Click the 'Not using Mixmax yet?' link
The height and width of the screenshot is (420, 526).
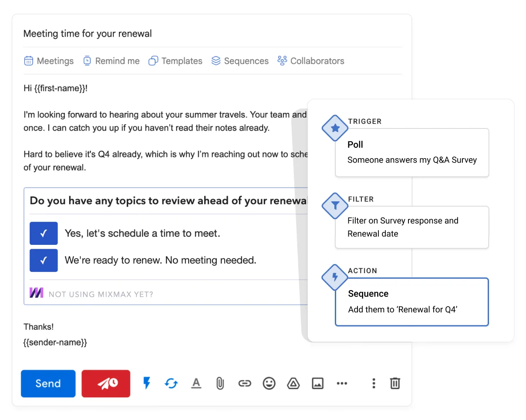pos(101,294)
